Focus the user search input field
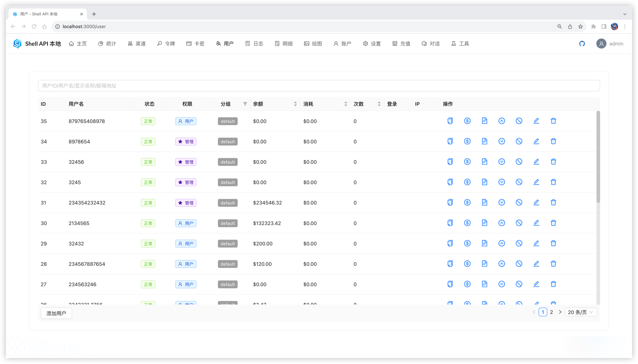 point(319,86)
